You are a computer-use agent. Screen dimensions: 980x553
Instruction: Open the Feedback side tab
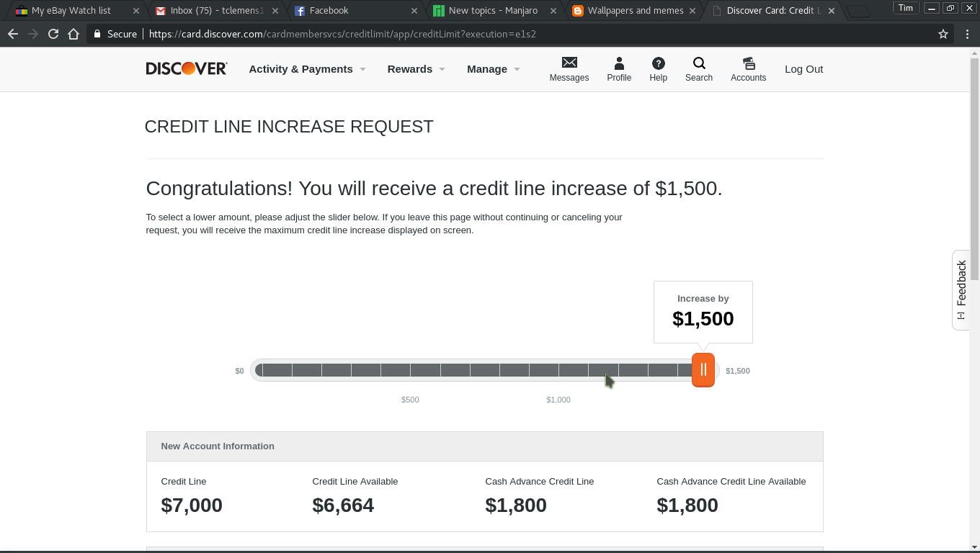click(961, 290)
